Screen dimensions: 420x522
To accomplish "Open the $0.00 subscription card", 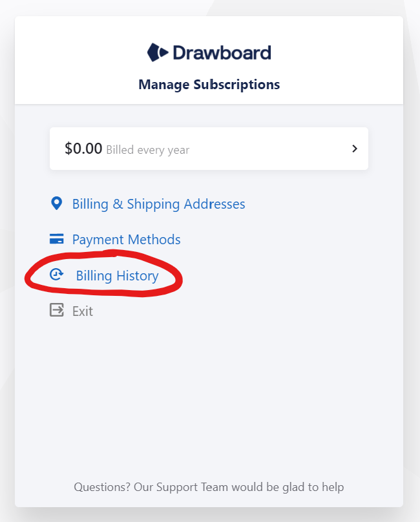I will [209, 149].
